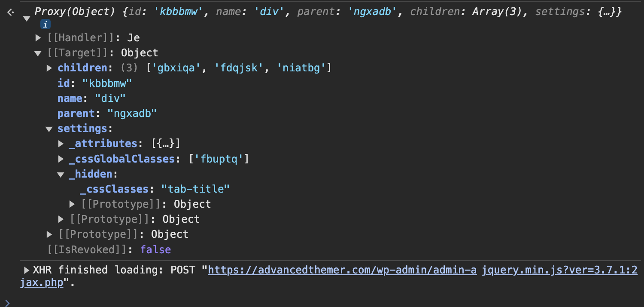644x307 pixels.
Task: Expand the XHR finished loading message
Action: 27,270
